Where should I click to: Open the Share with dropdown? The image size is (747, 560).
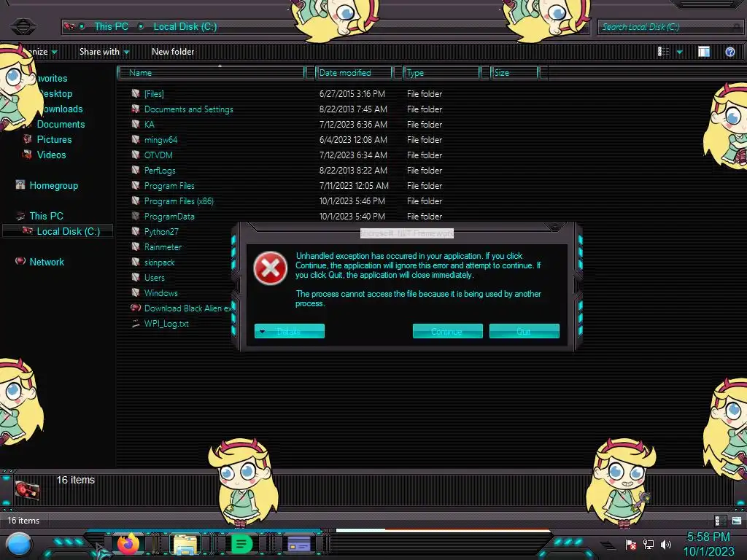tap(104, 52)
